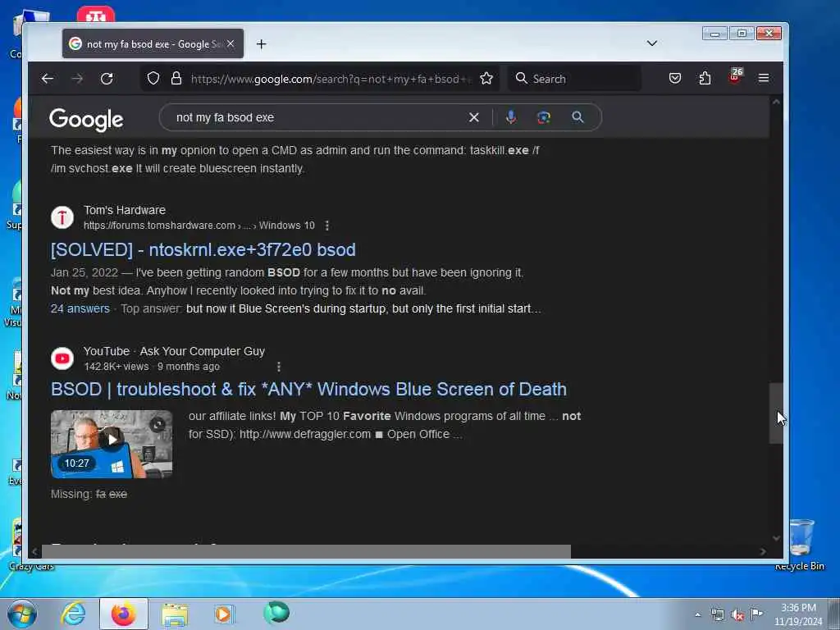Screen dimensions: 840x630
Task: Expand the video preview corner icon
Action: 157,425
